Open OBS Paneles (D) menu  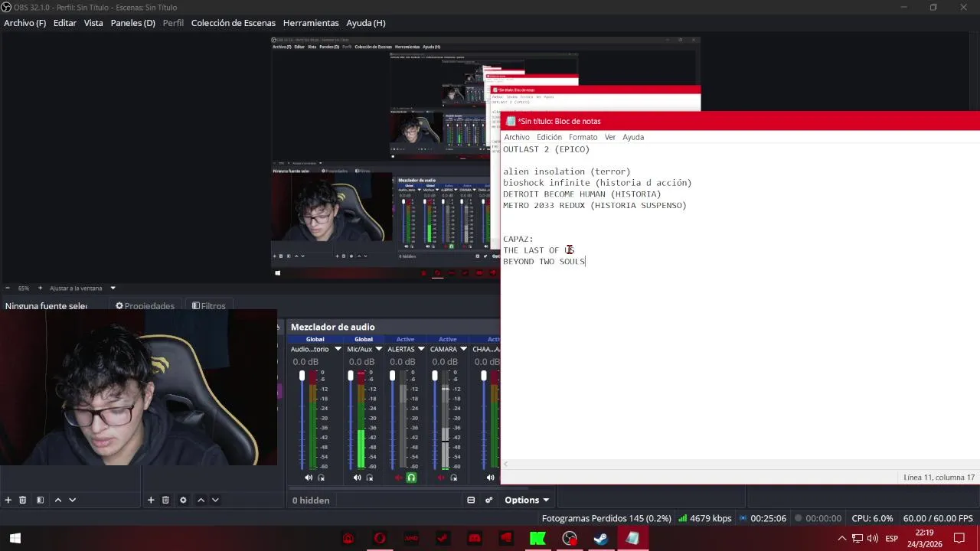pyautogui.click(x=132, y=23)
